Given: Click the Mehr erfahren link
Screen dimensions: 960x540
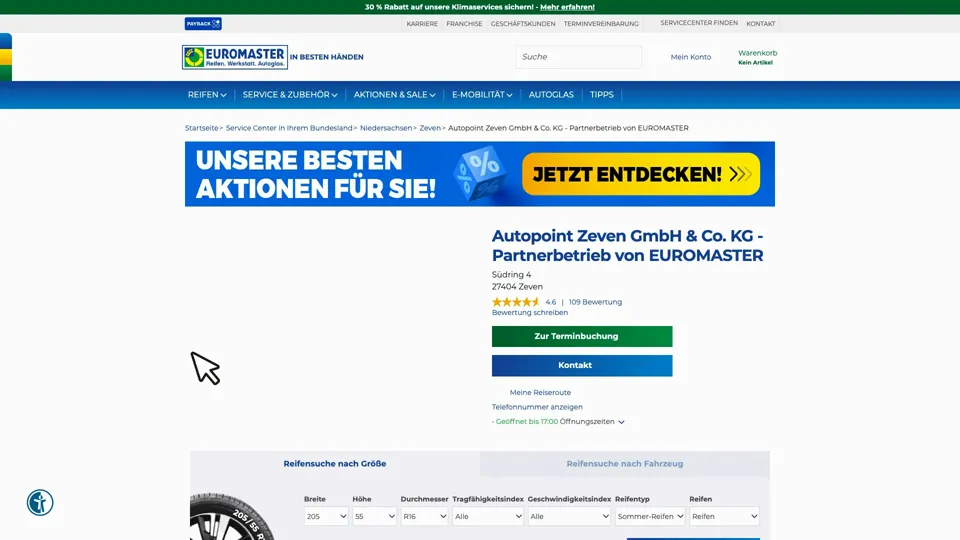Looking at the screenshot, I should pos(567,7).
